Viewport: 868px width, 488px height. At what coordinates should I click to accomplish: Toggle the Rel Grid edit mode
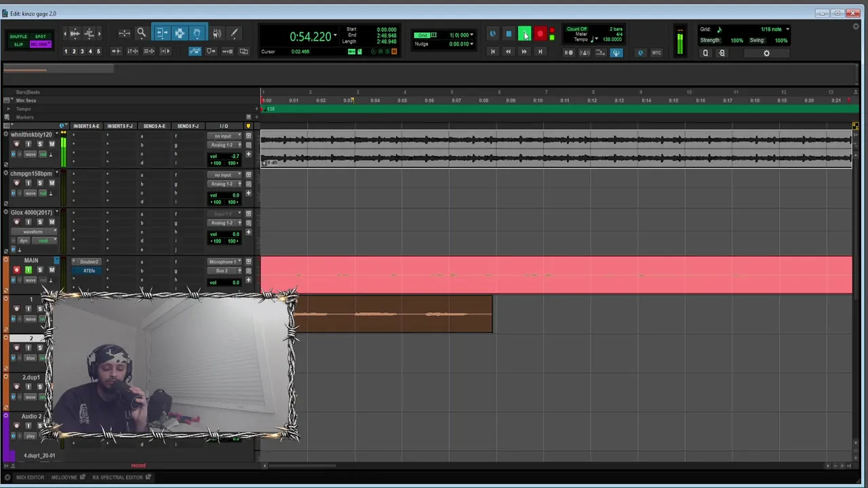pyautogui.click(x=41, y=44)
